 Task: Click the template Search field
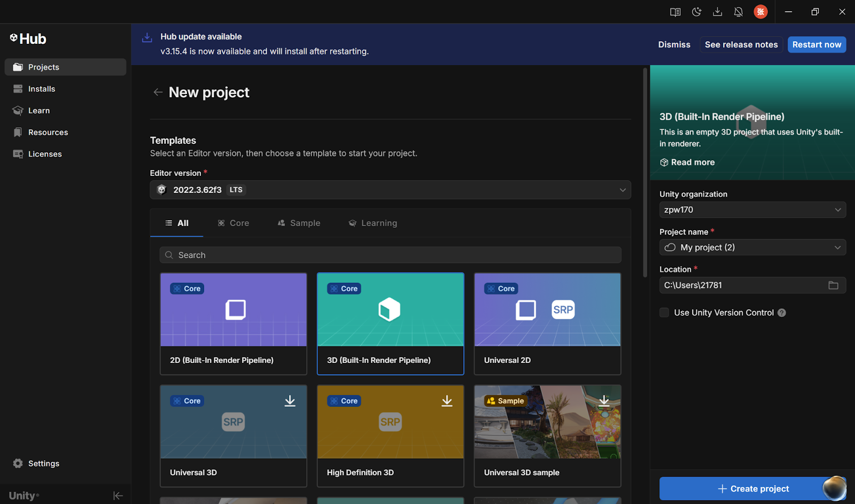click(390, 255)
